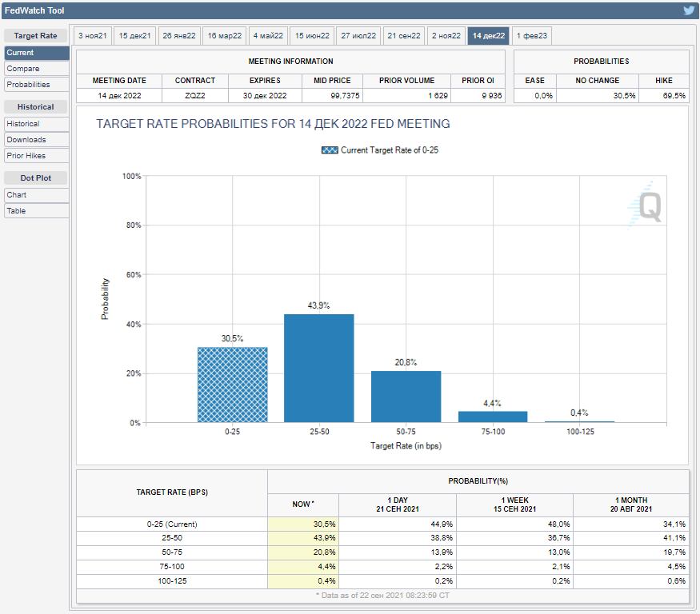This screenshot has width=700, height=614.
Task: Open the 15 дек21 meeting tab
Action: click(x=135, y=36)
